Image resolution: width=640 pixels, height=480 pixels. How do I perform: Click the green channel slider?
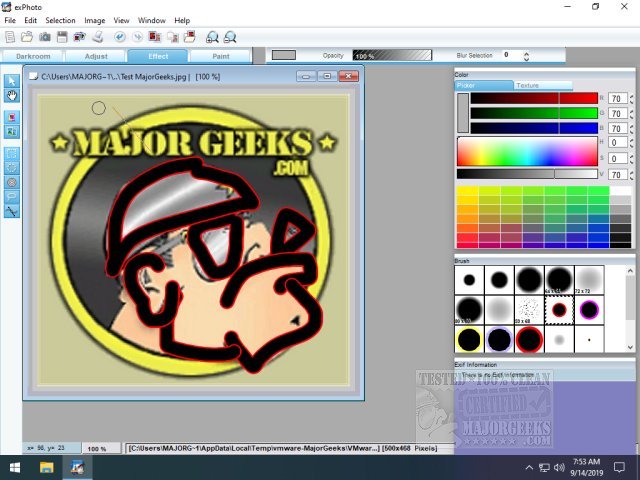(534, 113)
